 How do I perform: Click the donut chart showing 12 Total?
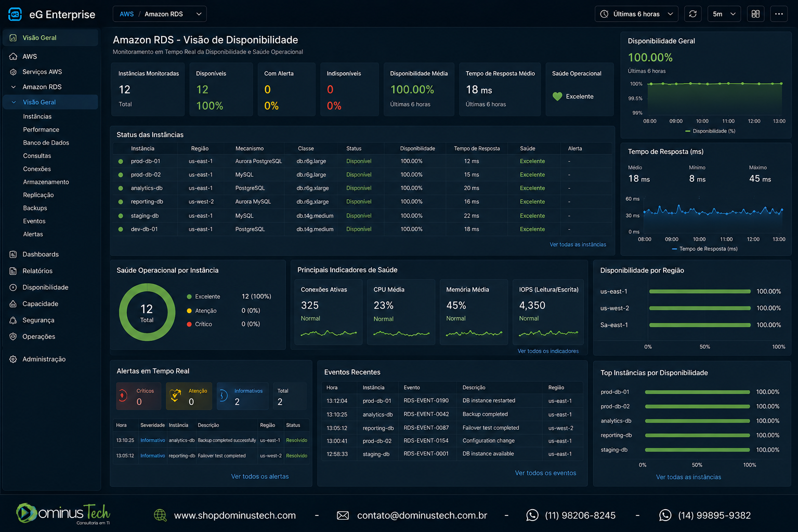(x=147, y=312)
